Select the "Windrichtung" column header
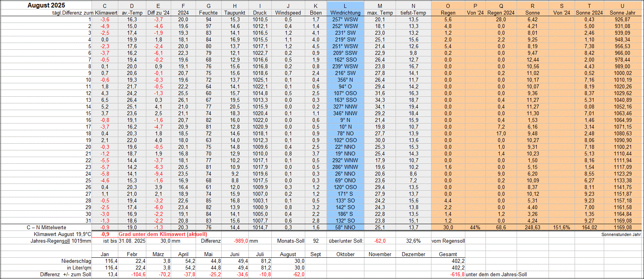 tap(345, 13)
